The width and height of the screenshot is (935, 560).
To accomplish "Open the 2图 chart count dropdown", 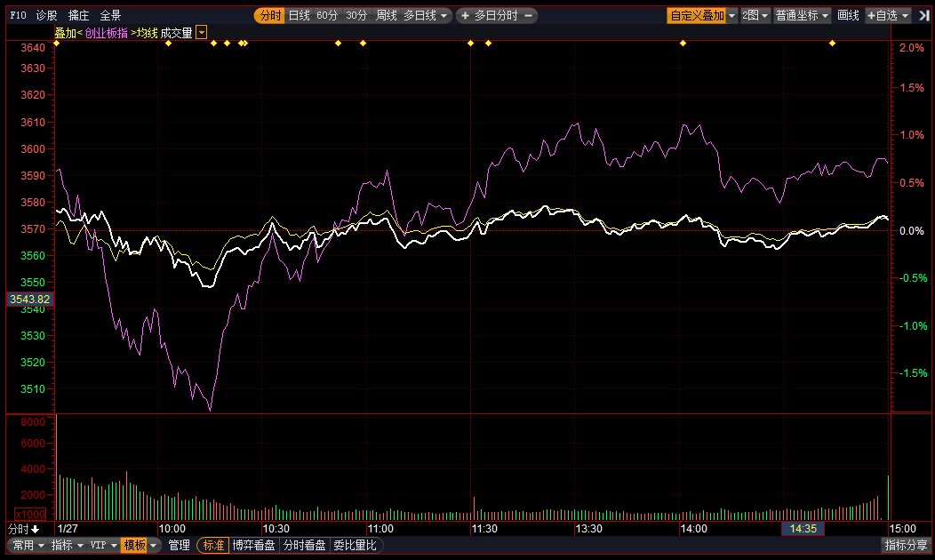I will click(755, 15).
